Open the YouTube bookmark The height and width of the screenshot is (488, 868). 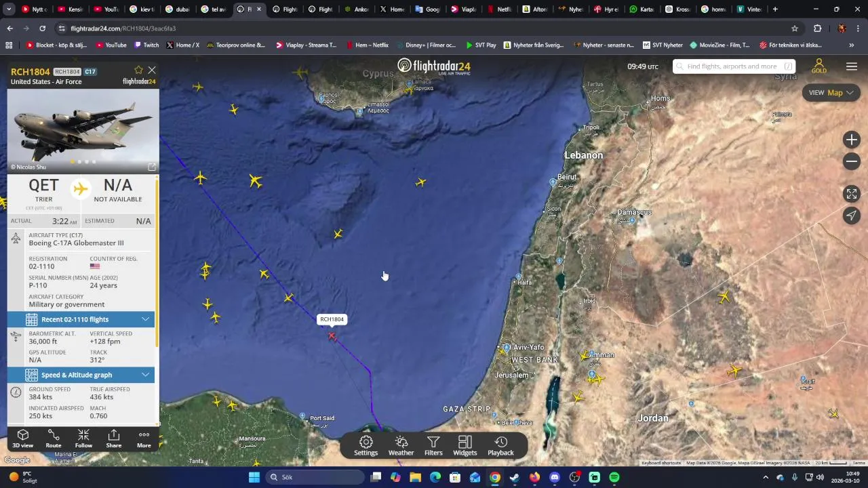coord(111,45)
